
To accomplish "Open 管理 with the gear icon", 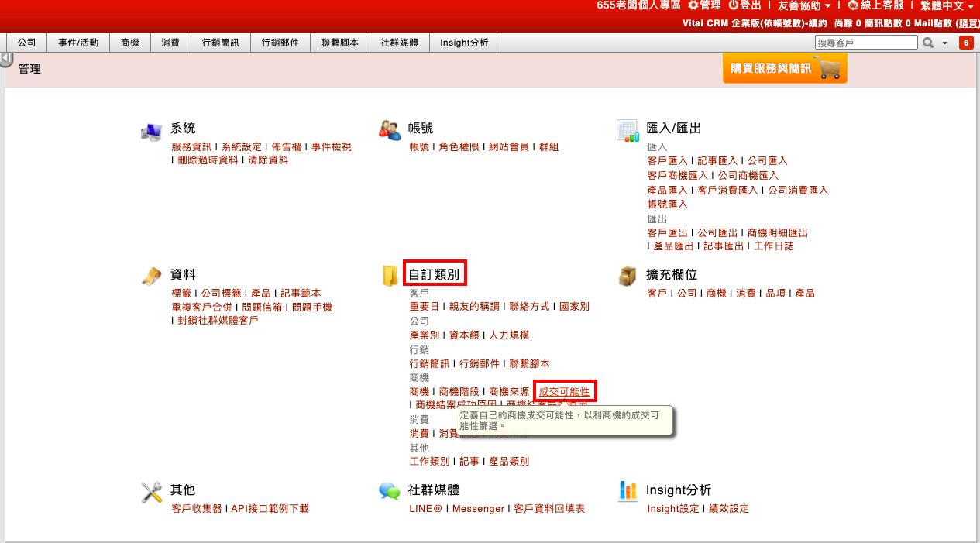I will [704, 5].
